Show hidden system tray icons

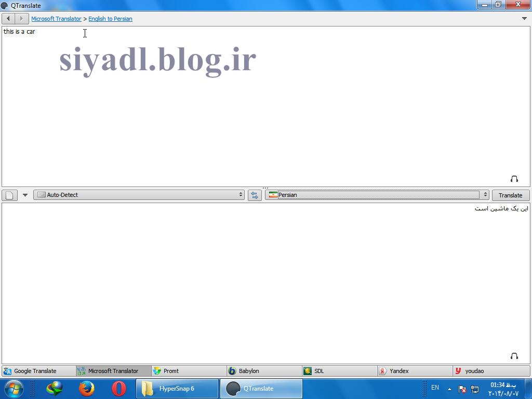coord(449,389)
